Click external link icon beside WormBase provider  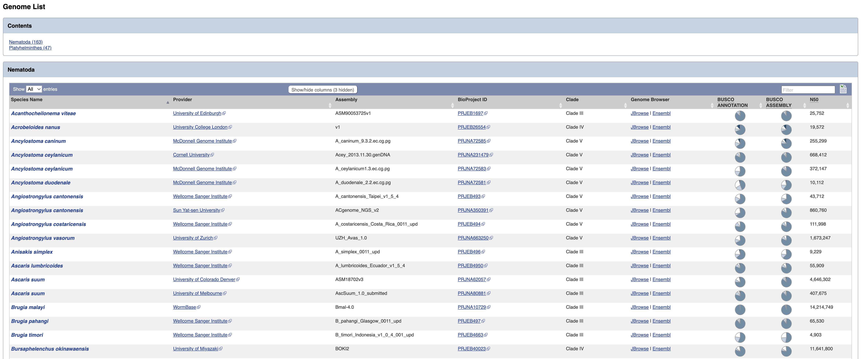click(198, 307)
